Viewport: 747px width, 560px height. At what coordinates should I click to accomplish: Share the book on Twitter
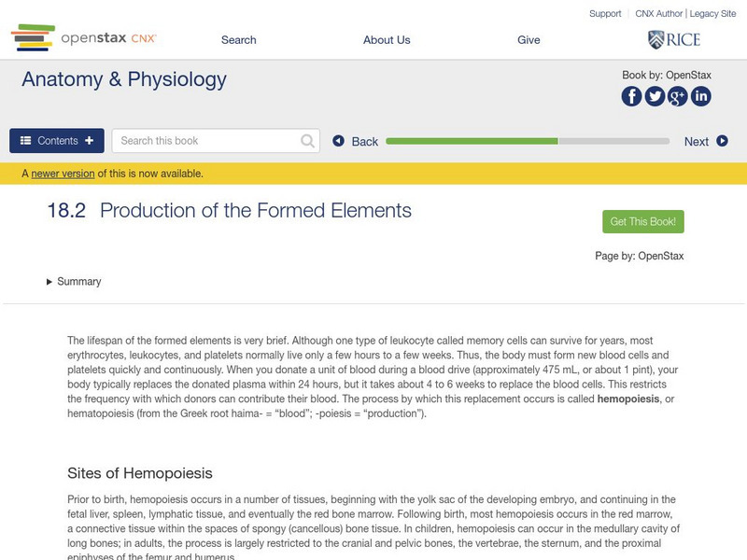655,95
